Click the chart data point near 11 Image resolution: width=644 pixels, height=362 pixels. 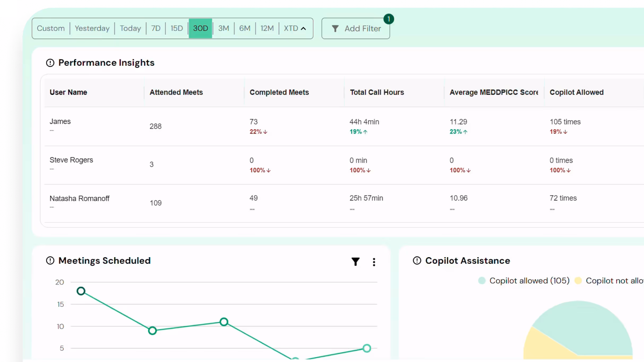click(x=224, y=322)
